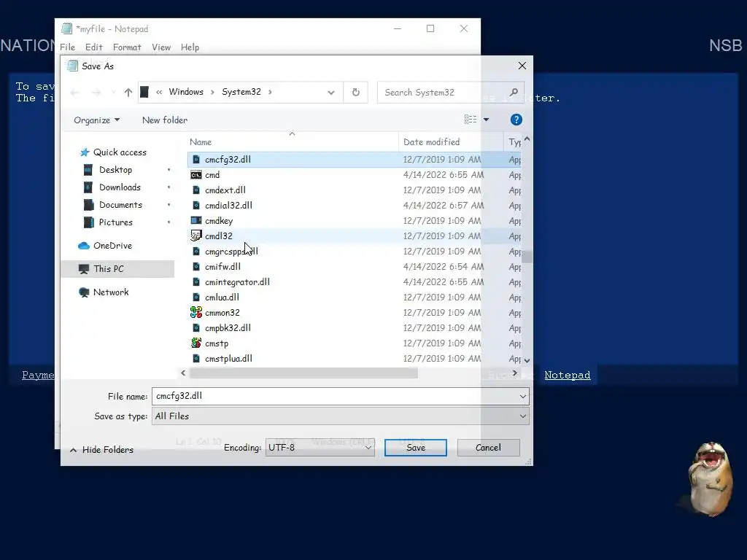Open the blue Help question icon
This screenshot has width=747, height=560.
point(516,120)
